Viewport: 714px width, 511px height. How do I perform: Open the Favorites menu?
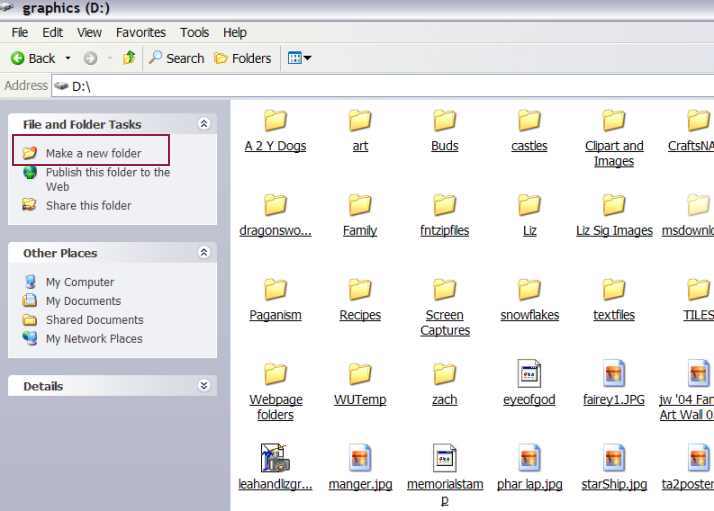140,33
